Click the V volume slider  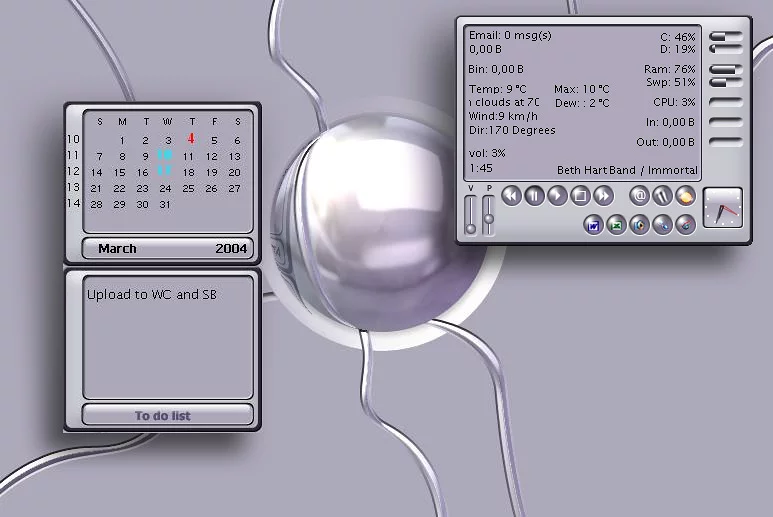pos(472,212)
